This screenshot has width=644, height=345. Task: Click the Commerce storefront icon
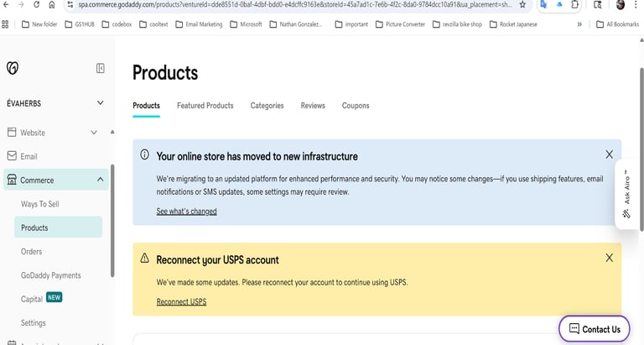(x=12, y=180)
